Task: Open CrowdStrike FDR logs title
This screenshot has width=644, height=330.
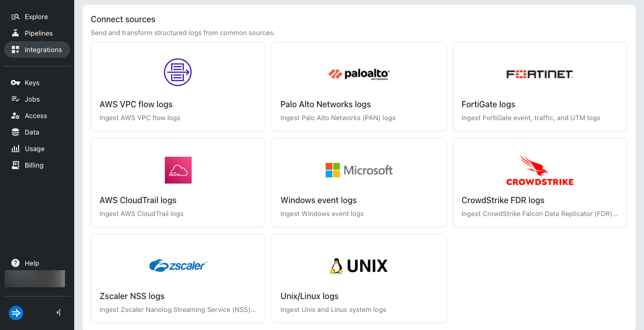Action: (x=503, y=200)
